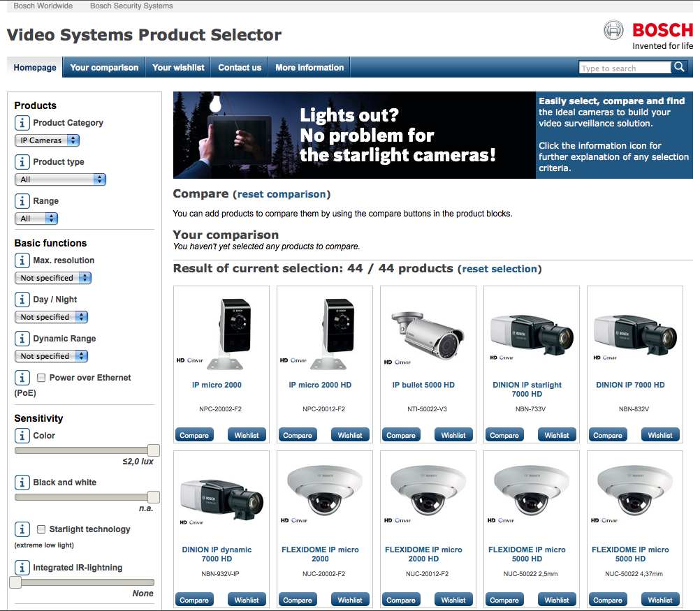Expand the Dynamic Range dropdown
Image resolution: width=700 pixels, height=611 pixels.
[51, 356]
